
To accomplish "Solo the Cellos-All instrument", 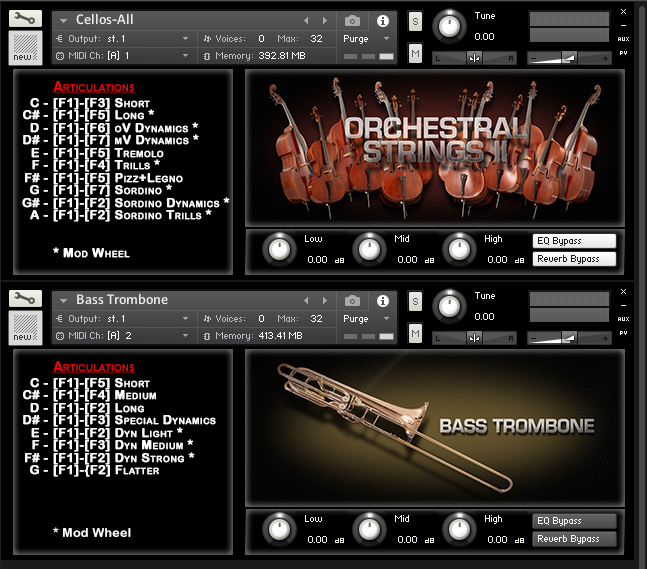I will click(415, 21).
